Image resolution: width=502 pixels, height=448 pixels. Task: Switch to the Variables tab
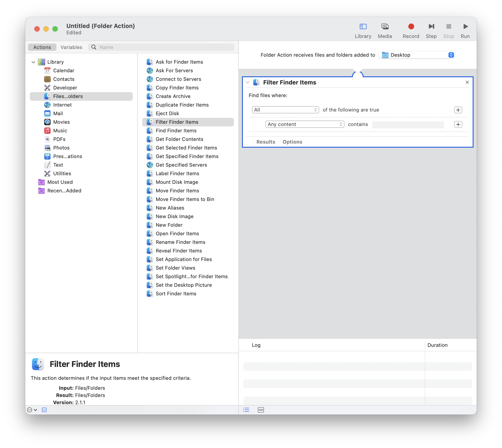(x=71, y=47)
